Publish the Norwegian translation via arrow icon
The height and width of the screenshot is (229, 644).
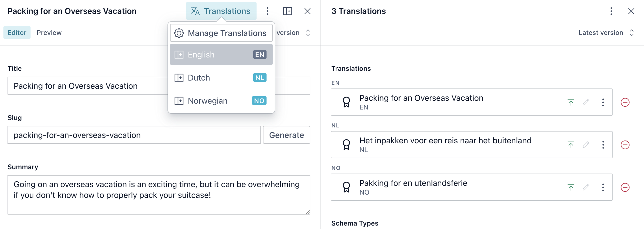click(x=571, y=187)
